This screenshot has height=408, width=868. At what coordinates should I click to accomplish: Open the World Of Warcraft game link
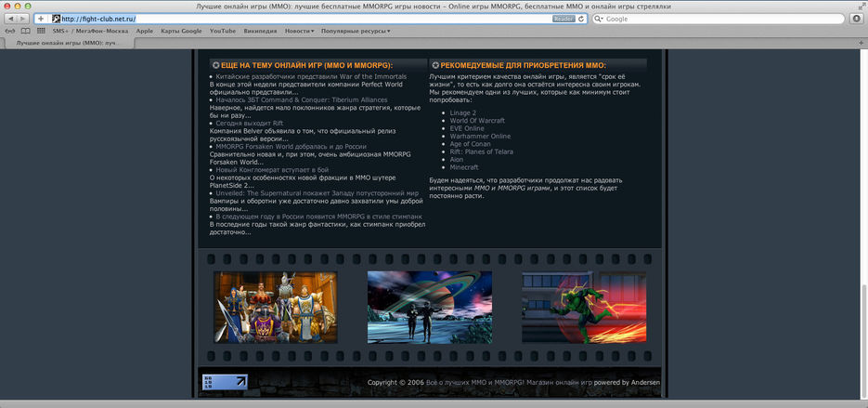coord(477,120)
